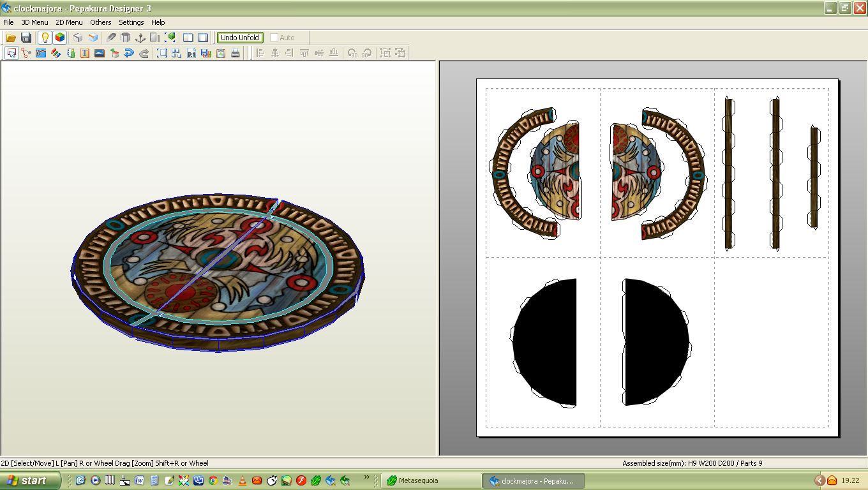
Task: Click the film strip with green figure icon
Action: [70, 53]
